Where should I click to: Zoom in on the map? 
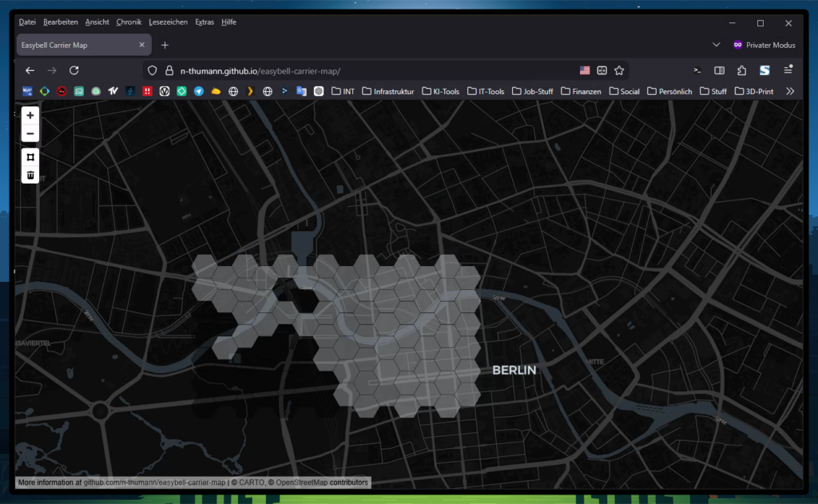click(x=30, y=115)
